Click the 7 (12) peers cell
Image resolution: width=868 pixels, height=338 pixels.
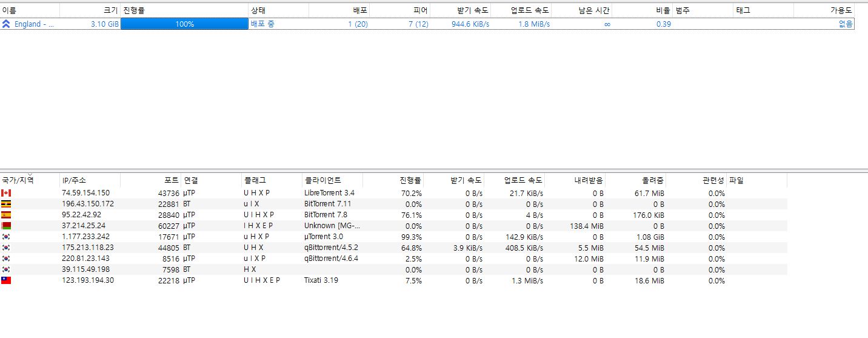click(x=418, y=24)
